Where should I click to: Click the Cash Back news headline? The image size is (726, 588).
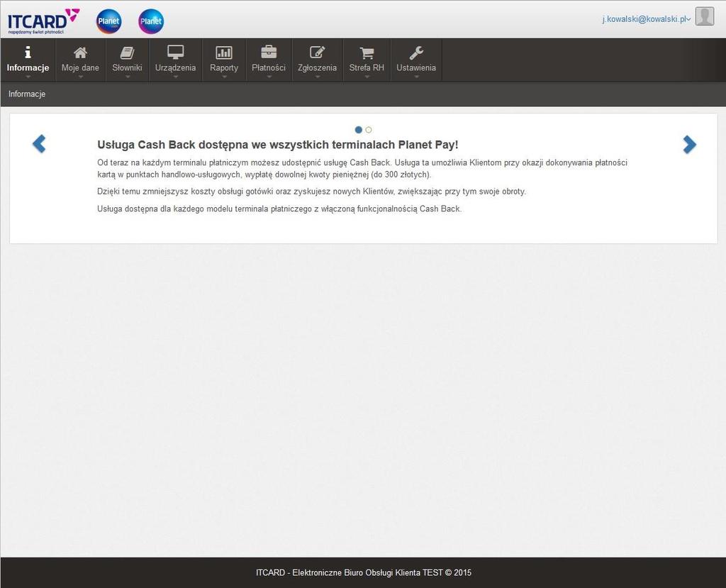point(278,145)
